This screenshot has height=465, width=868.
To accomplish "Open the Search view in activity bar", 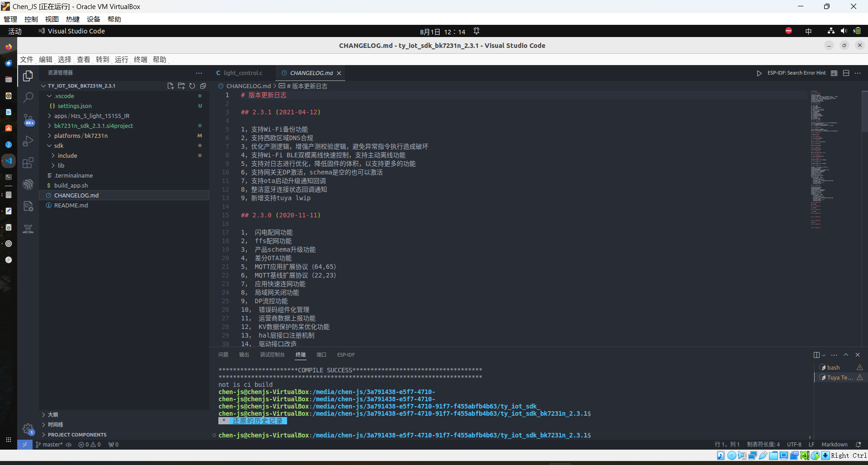I will 28,97.
